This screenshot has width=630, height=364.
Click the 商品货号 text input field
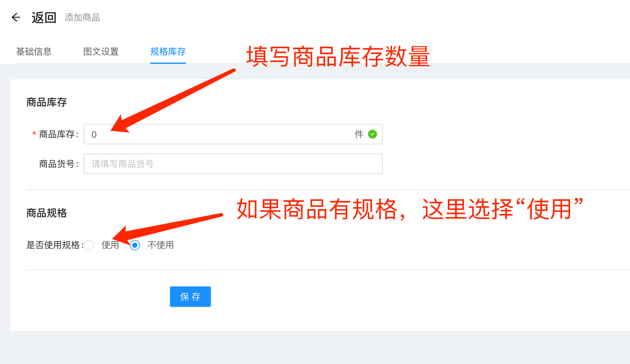[233, 163]
